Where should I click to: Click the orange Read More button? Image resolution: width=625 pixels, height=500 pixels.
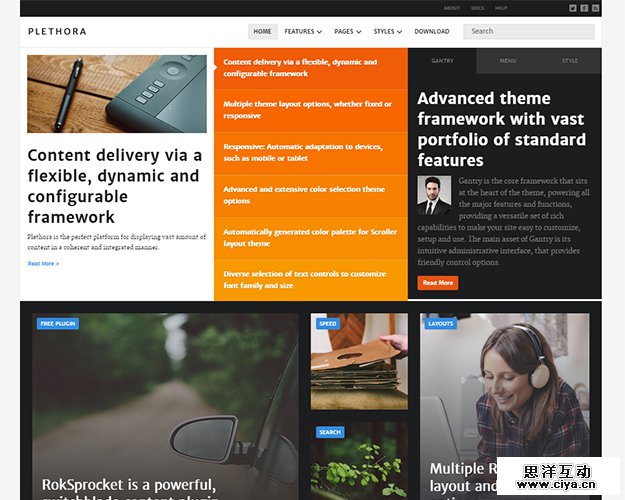(x=438, y=283)
